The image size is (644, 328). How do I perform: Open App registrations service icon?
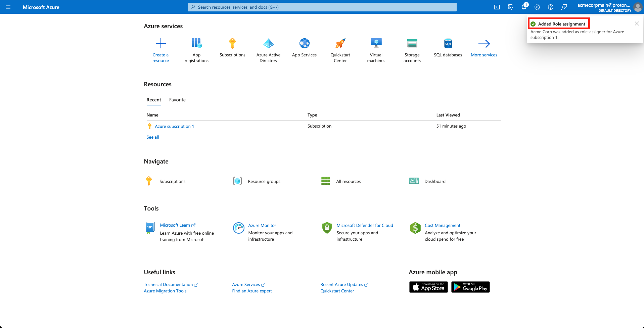point(196,43)
